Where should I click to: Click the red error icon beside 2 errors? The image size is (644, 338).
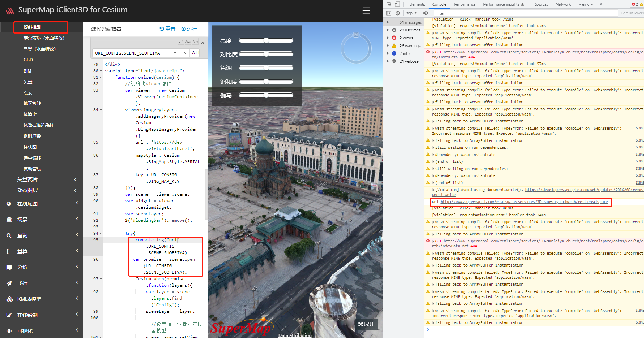[394, 38]
